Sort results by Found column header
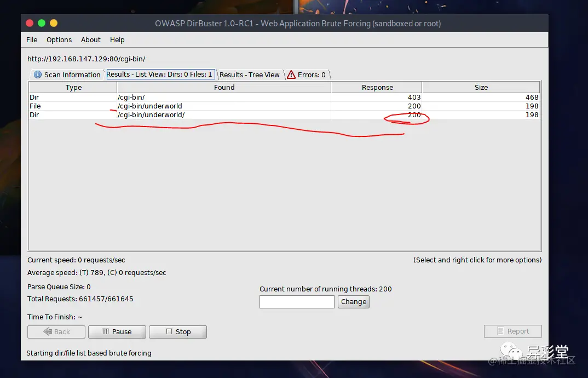 [224, 88]
